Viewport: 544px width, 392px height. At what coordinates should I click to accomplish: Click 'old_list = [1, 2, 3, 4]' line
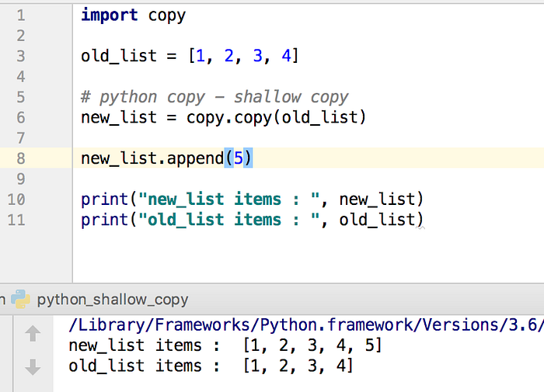(x=190, y=56)
